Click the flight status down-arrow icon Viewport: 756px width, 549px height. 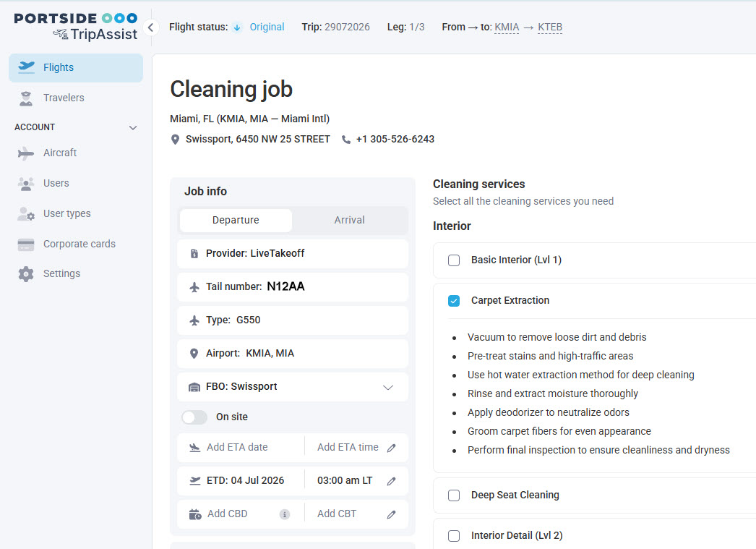tap(237, 27)
